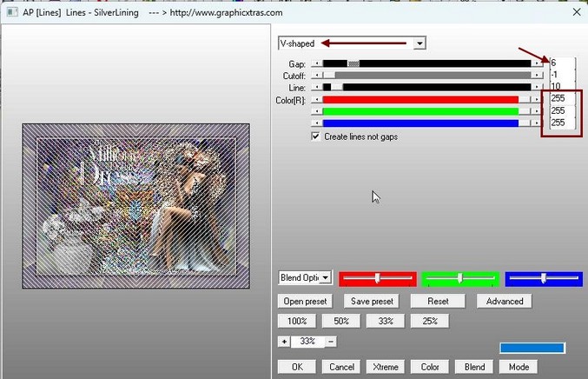Set preview zoom to 50%
This screenshot has height=379, width=588.
click(341, 321)
